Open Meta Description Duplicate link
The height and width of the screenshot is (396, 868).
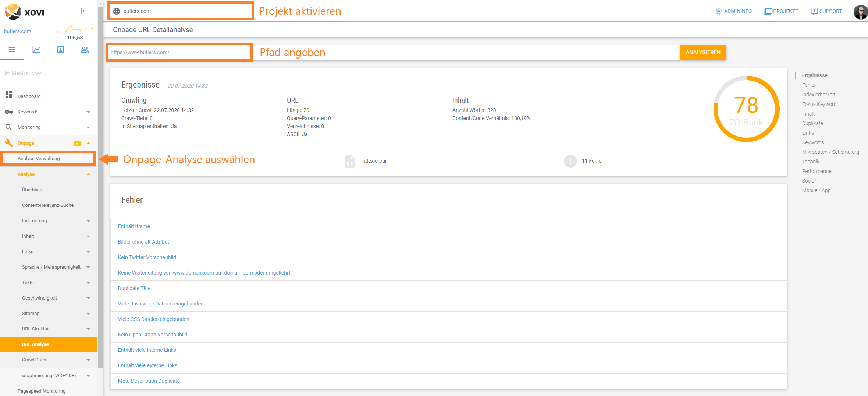(149, 381)
